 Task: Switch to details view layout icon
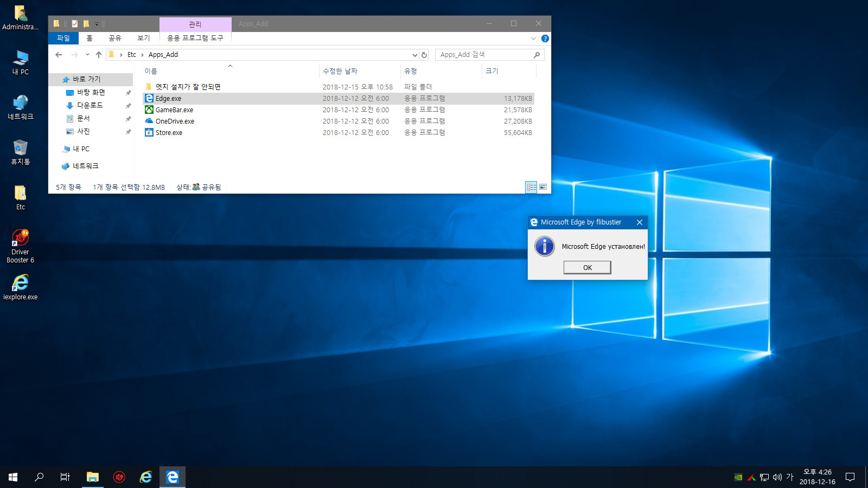[x=531, y=187]
